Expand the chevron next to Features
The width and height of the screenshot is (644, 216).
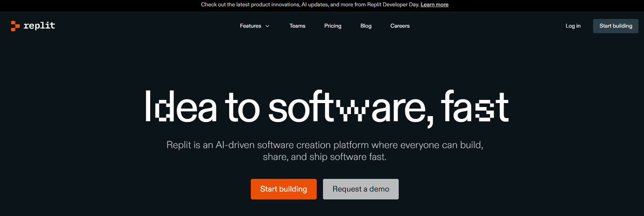(x=267, y=26)
